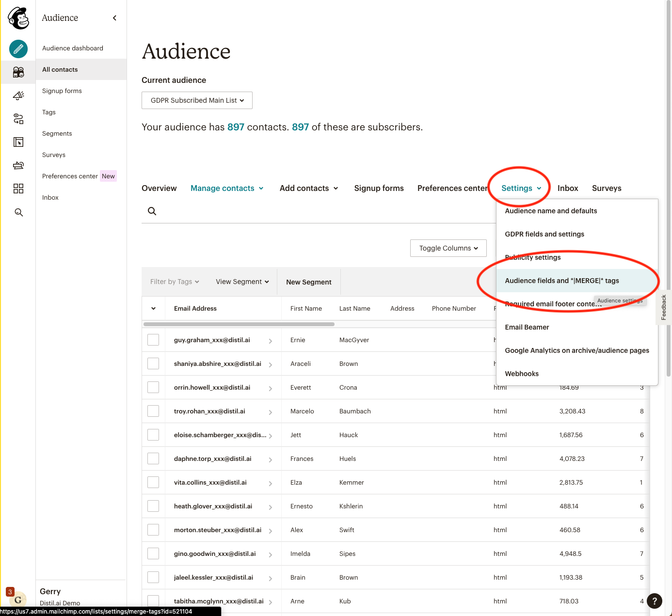The height and width of the screenshot is (616, 672).
Task: Select Audience fields and *|MERGE|* tags
Action: pyautogui.click(x=577, y=281)
